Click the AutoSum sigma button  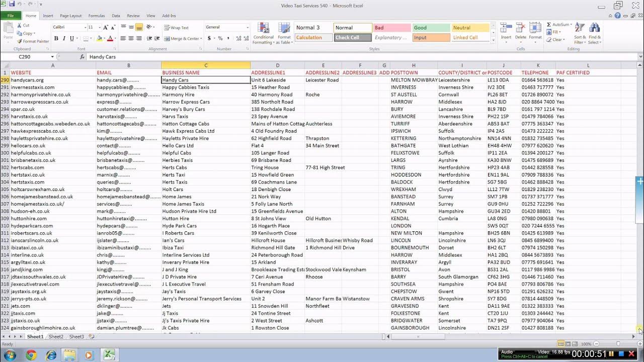point(549,25)
